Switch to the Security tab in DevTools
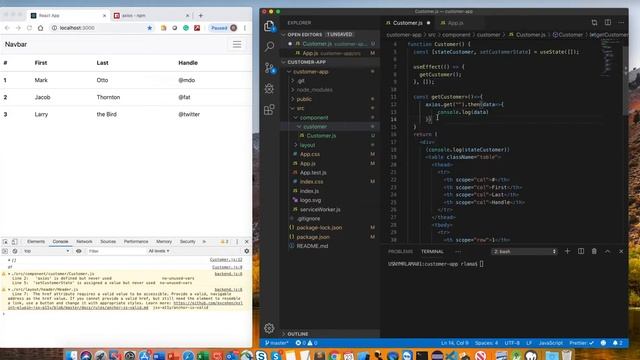Image resolution: width=640 pixels, height=360 pixels. [x=187, y=242]
